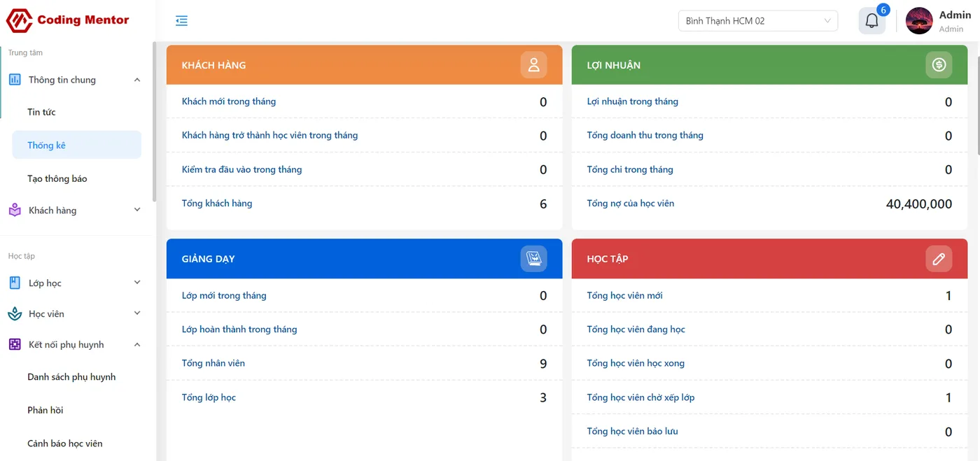Open Cảnh báo học viên
Screen dimensions: 980x461
(65, 444)
